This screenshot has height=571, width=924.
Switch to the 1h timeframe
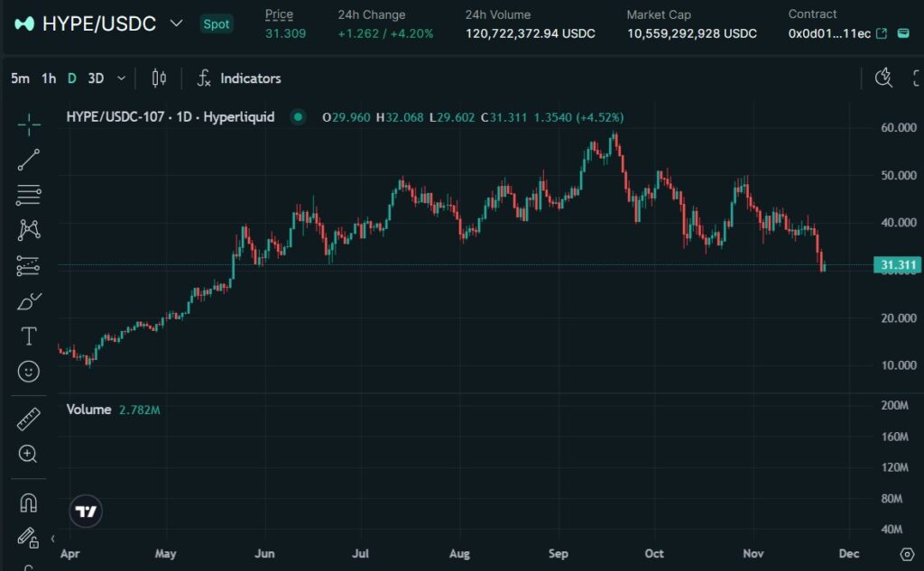pyautogui.click(x=49, y=78)
